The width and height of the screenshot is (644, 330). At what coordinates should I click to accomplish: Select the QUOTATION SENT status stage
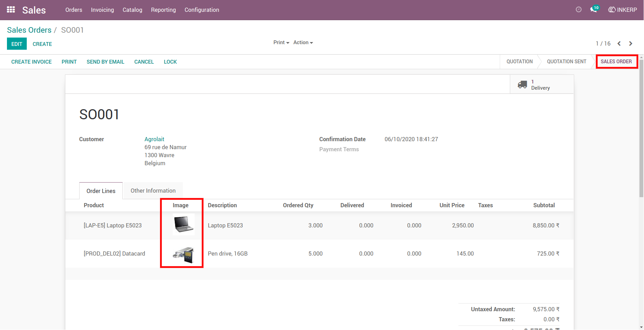tap(566, 62)
